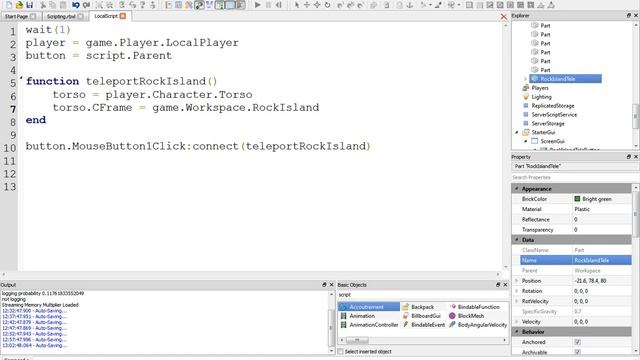Collapse the Appearance property section
This screenshot has height=360, width=640.
click(x=517, y=189)
